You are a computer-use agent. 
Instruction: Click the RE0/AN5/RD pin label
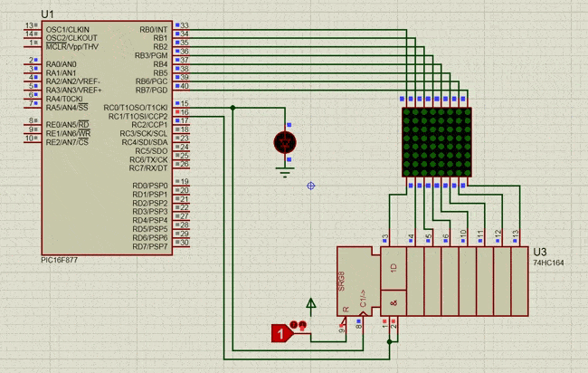(68, 125)
